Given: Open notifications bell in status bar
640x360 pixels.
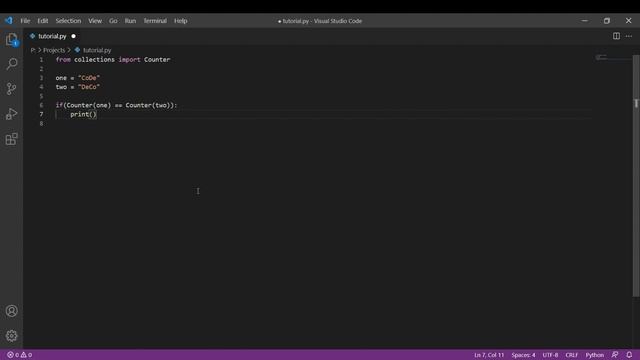Looking at the screenshot, I should pyautogui.click(x=629, y=355).
